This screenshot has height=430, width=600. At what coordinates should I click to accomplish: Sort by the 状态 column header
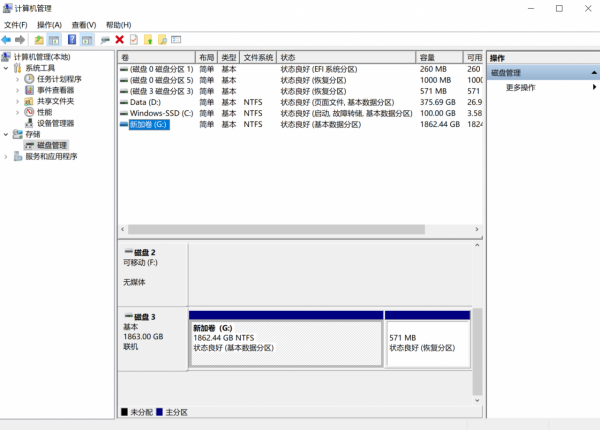tap(346, 57)
